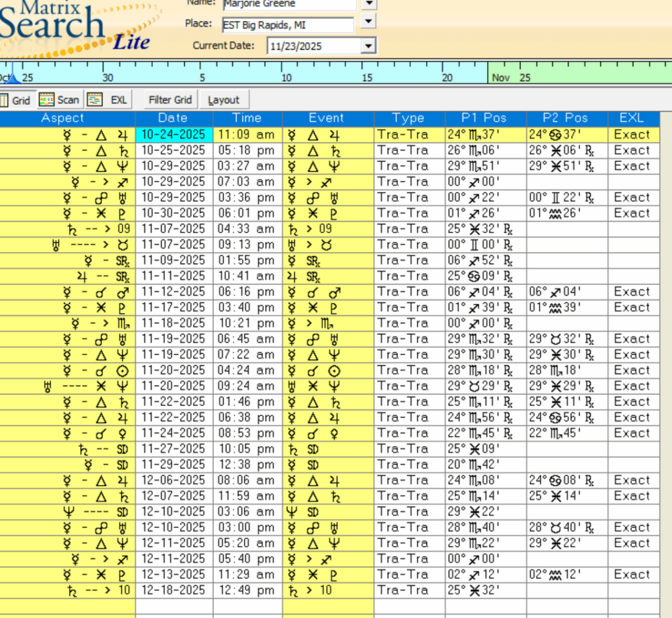672x618 pixels.
Task: Select the 12-18-2025 date cell
Action: 173,590
